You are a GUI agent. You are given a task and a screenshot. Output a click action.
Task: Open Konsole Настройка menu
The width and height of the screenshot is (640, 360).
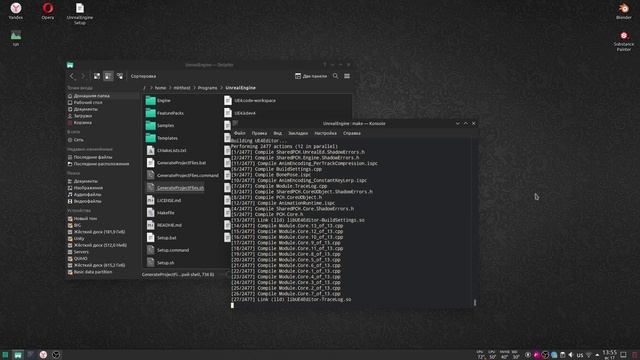[x=325, y=133]
